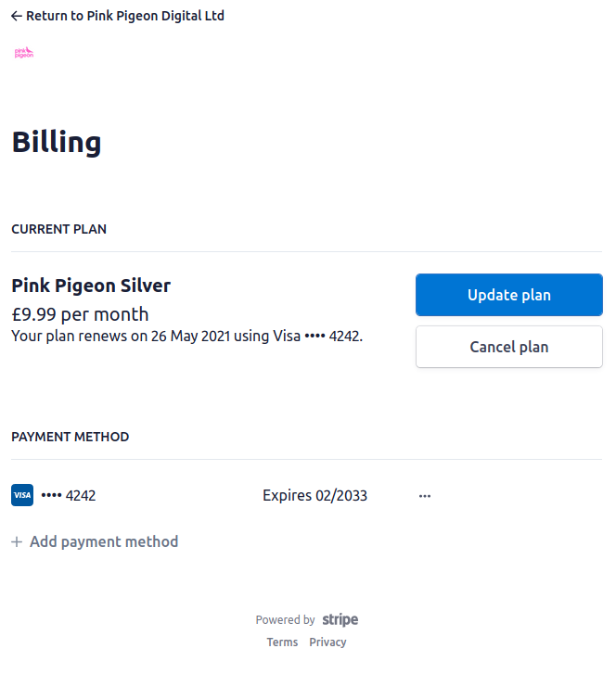The width and height of the screenshot is (616, 674).
Task: Click the Cancel plan button
Action: 509,347
